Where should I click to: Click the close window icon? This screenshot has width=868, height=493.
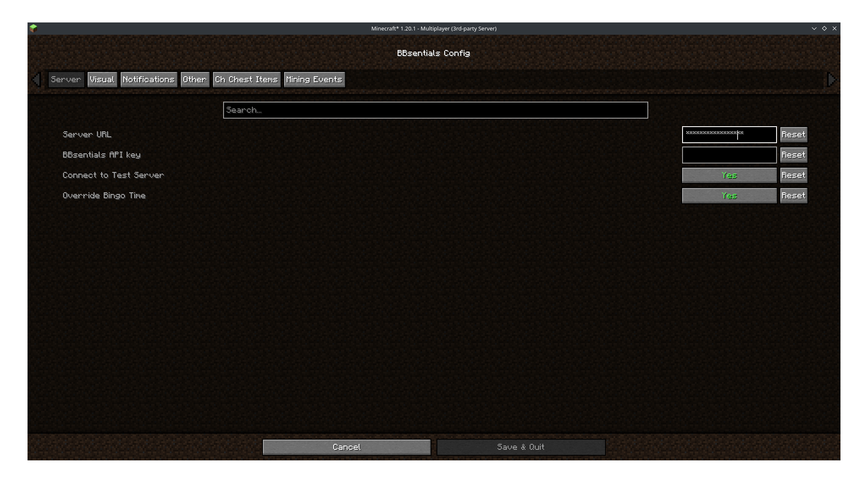pyautogui.click(x=835, y=28)
